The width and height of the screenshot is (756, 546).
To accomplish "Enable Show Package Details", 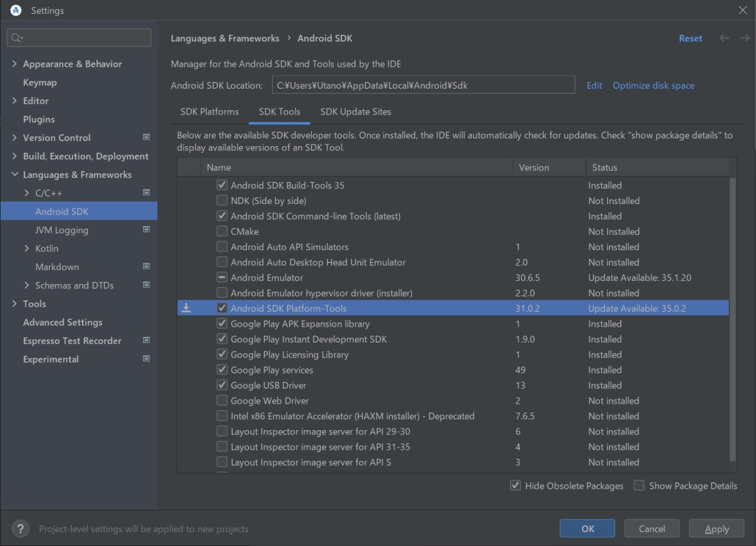I will pyautogui.click(x=639, y=486).
